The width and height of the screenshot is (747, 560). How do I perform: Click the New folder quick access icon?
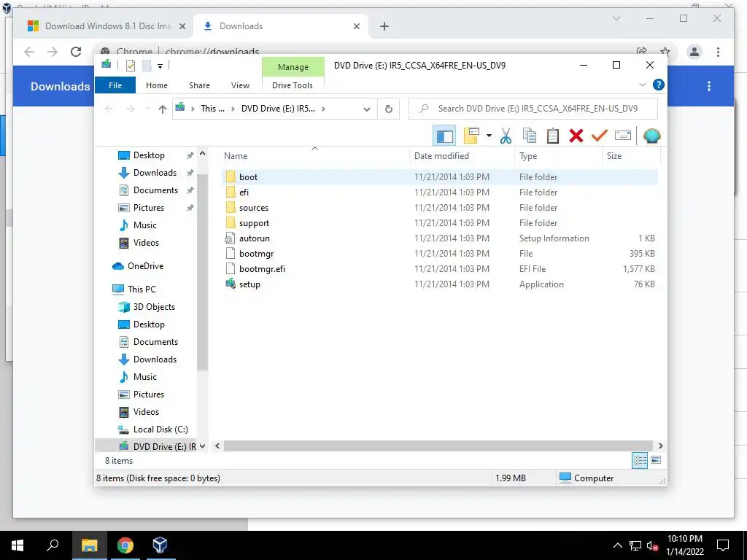147,66
